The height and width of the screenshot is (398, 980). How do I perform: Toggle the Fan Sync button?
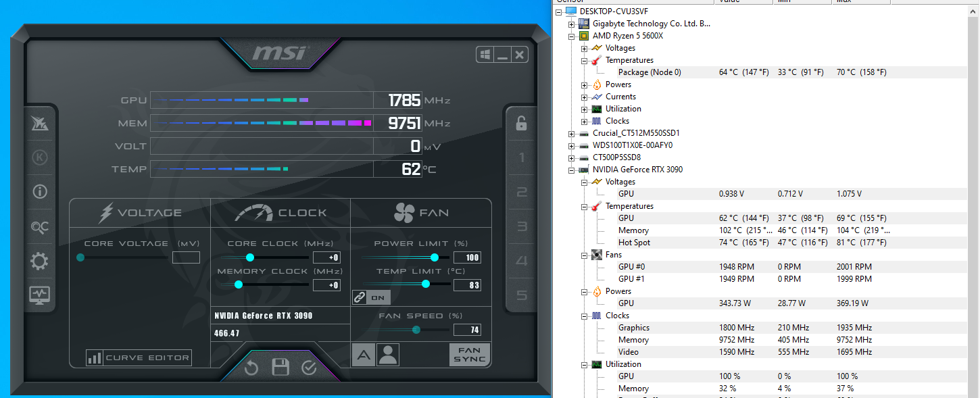(470, 355)
